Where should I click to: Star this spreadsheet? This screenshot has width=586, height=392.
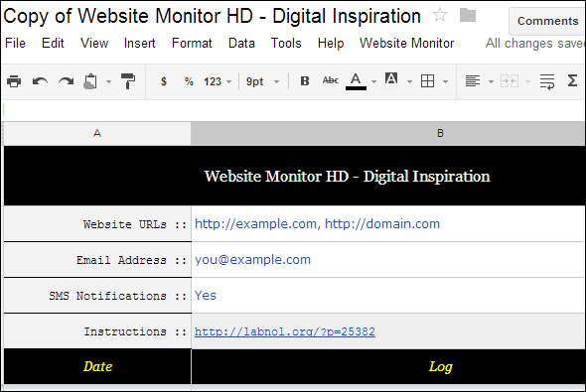coord(440,15)
